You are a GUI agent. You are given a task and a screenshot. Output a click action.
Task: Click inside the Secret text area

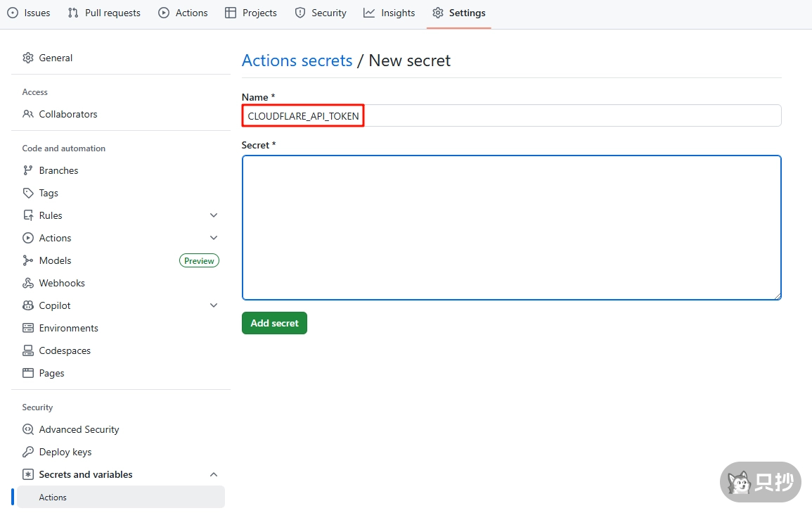pos(511,227)
